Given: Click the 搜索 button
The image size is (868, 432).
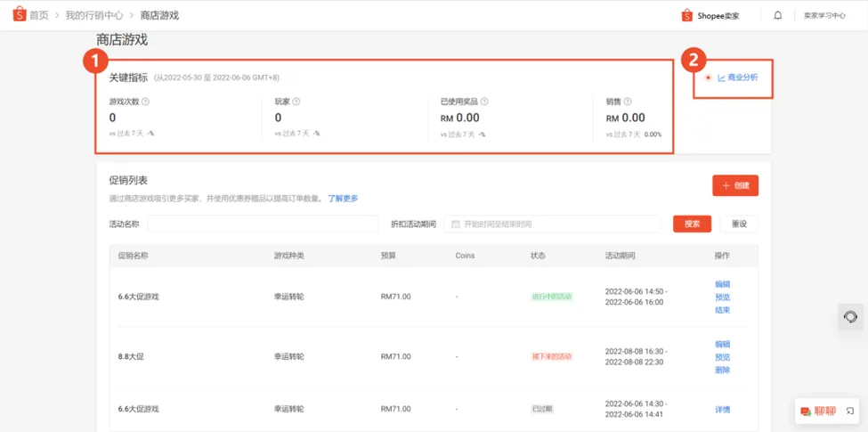Looking at the screenshot, I should point(692,224).
